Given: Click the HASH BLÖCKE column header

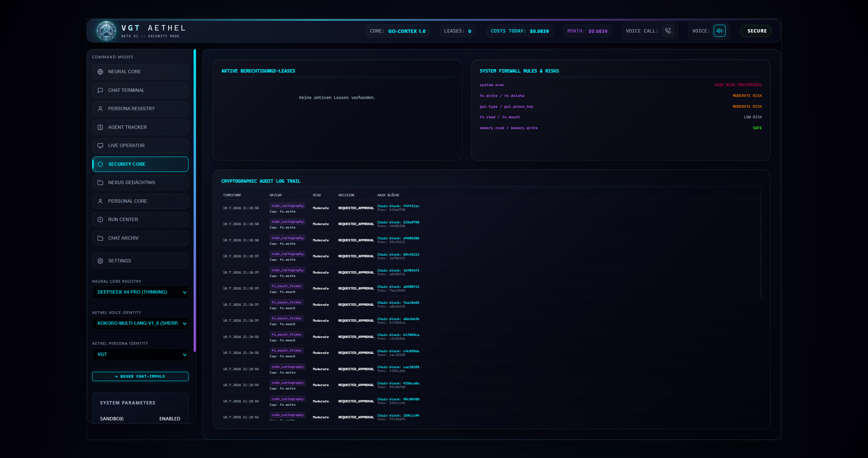Looking at the screenshot, I should point(388,195).
